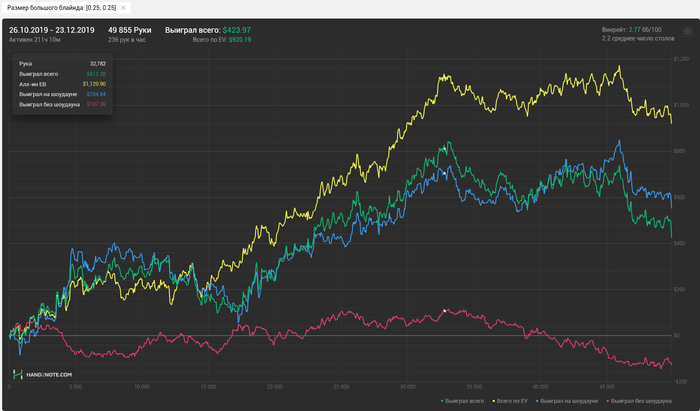The width and height of the screenshot is (700, 411).
Task: Click the 10 000 x-axis label
Action: click(x=142, y=387)
